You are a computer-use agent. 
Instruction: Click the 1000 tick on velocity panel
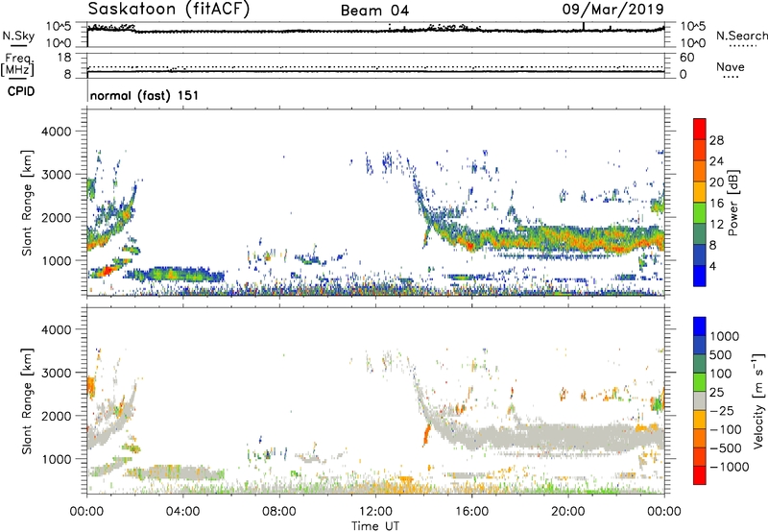click(x=57, y=459)
